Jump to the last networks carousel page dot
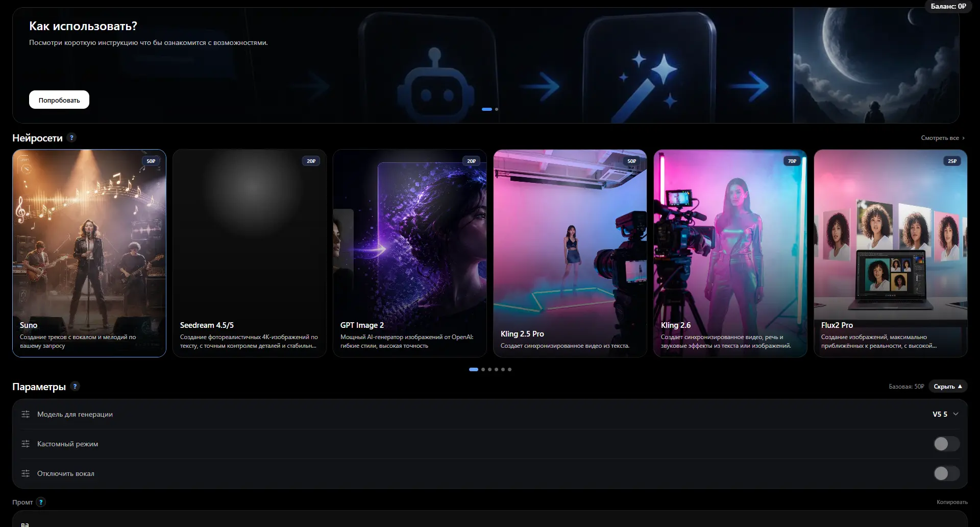 click(x=509, y=369)
